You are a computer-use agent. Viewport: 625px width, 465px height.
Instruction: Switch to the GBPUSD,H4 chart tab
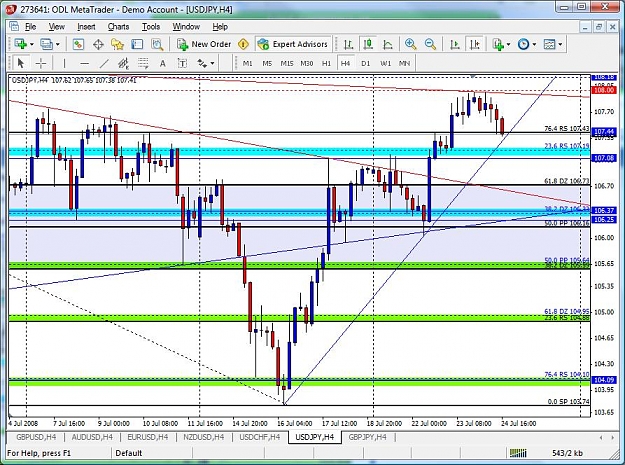pos(36,437)
